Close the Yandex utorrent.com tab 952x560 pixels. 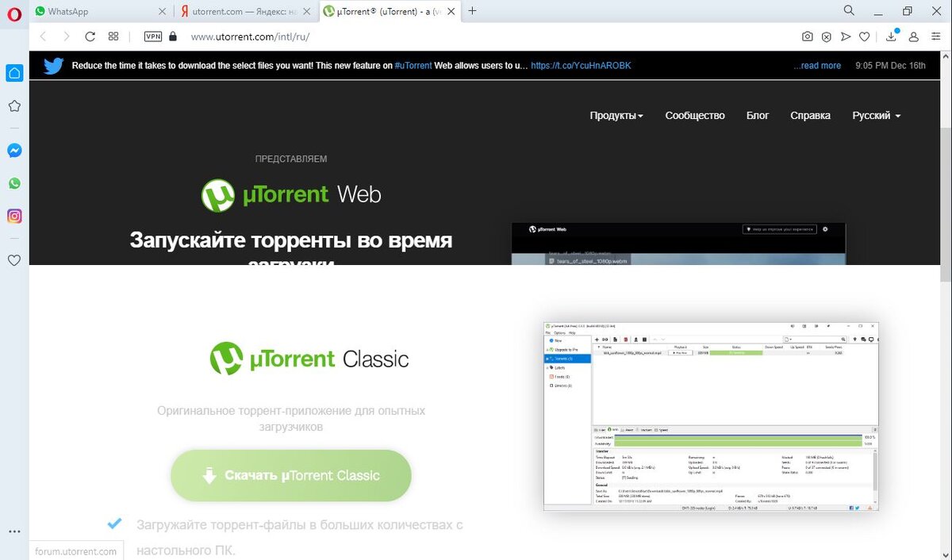coord(308,11)
